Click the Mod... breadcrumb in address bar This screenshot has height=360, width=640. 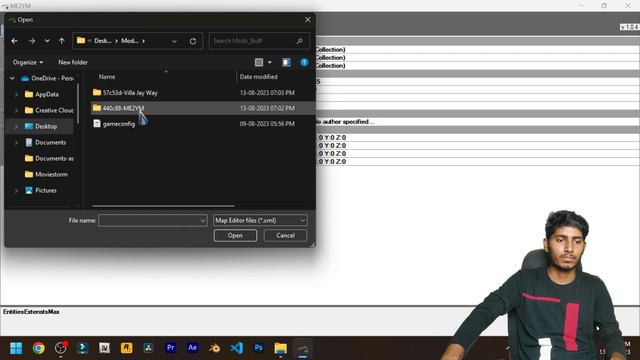pyautogui.click(x=129, y=41)
